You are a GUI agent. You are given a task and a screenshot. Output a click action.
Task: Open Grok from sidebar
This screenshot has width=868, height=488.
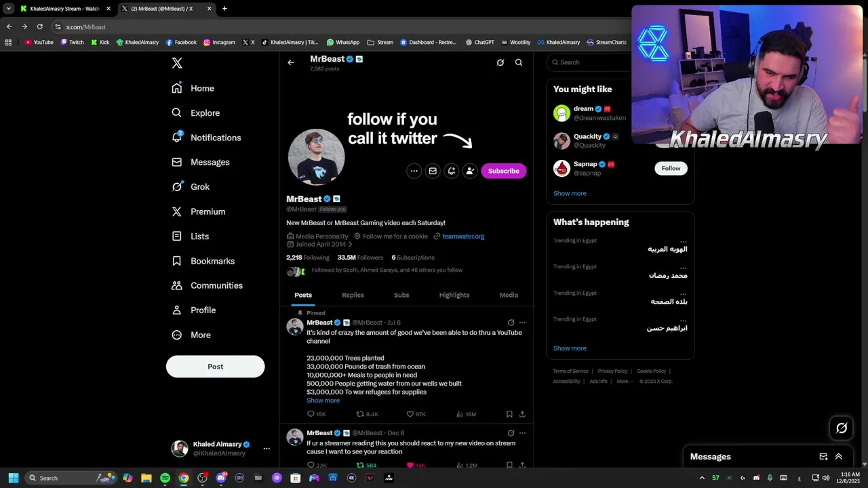coord(191,187)
